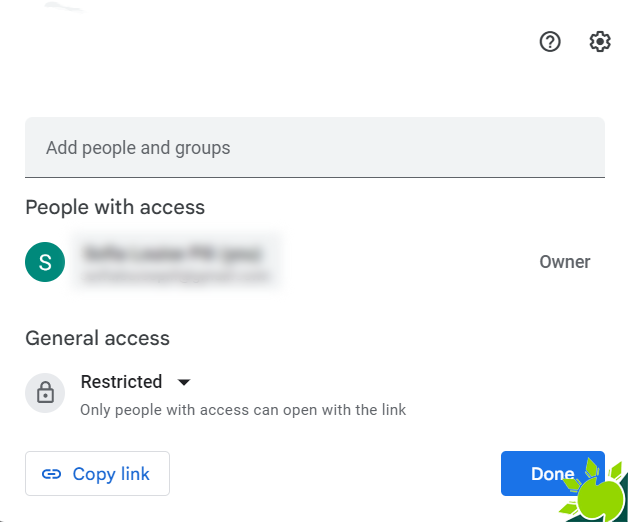Open the help question mark icon

coord(550,42)
